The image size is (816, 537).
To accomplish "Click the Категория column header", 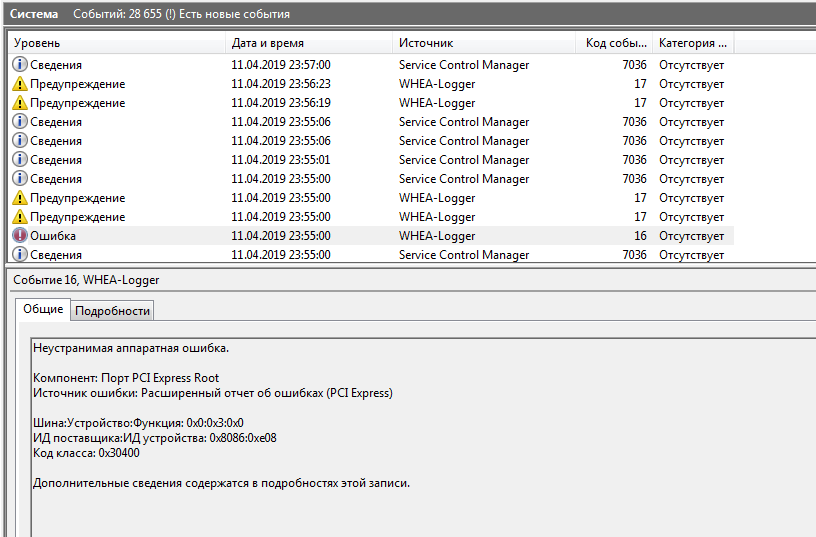I will pyautogui.click(x=692, y=43).
